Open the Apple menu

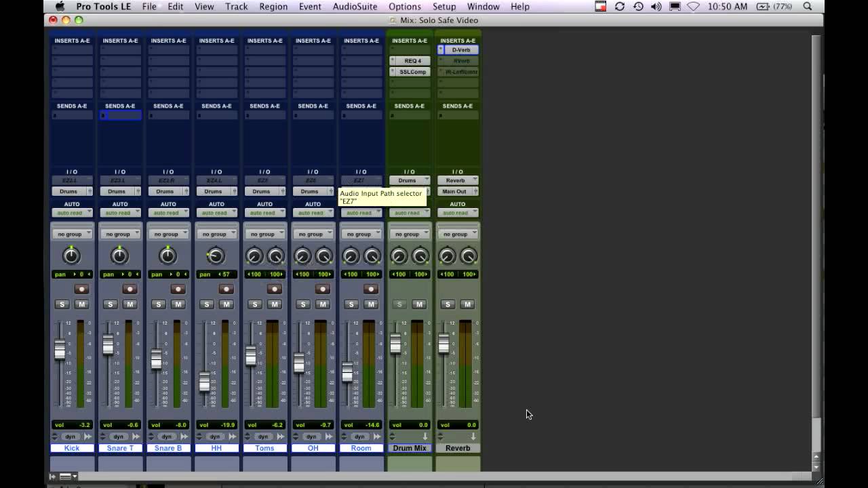coord(60,6)
